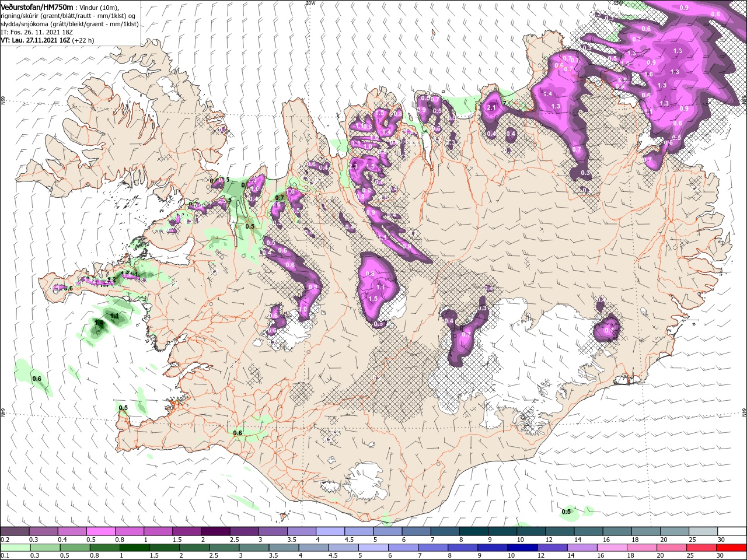Click the light pink 16 rain legend swatch

point(612,548)
